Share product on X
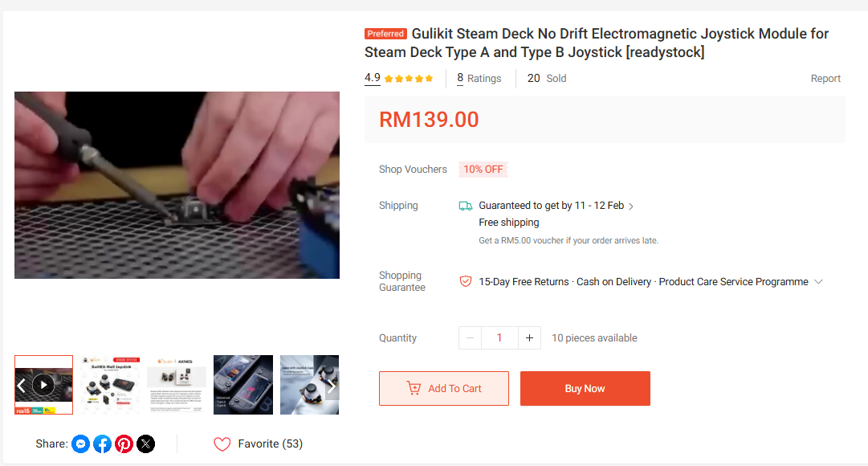This screenshot has width=868, height=466. [x=145, y=444]
